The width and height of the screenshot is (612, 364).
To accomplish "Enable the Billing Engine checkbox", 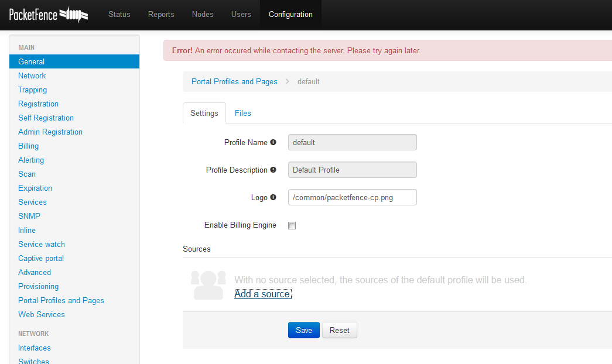I will click(x=292, y=225).
